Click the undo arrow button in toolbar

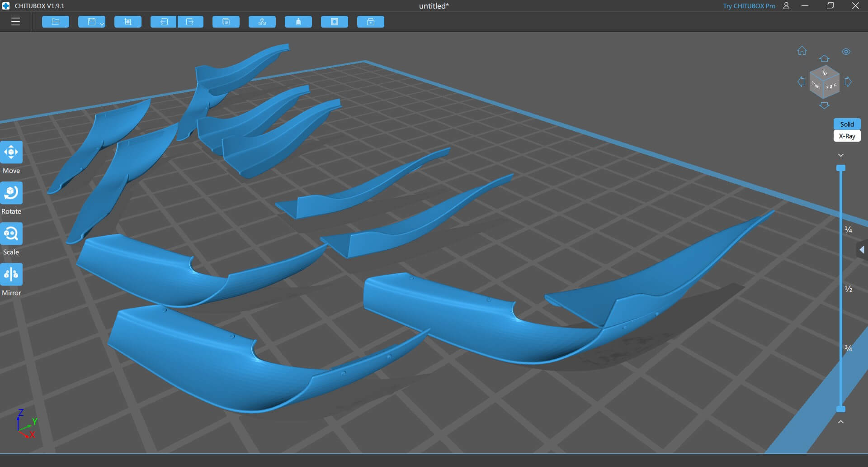163,22
